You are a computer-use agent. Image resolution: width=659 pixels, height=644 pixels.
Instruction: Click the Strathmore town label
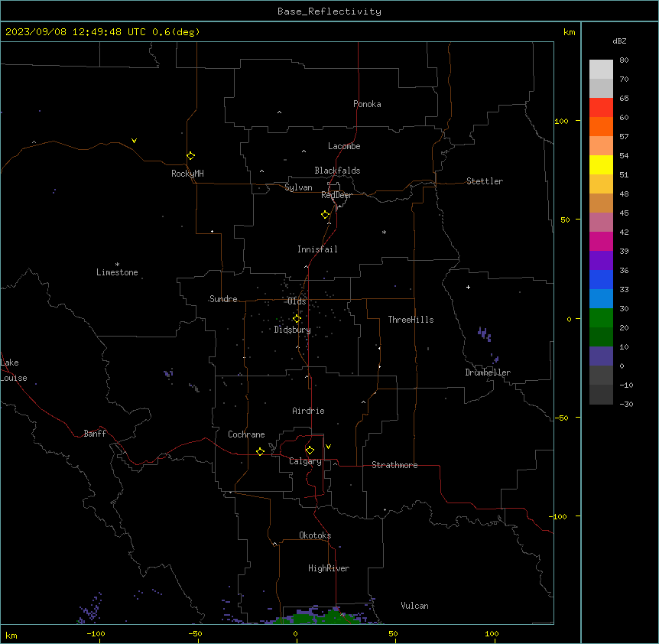point(394,465)
